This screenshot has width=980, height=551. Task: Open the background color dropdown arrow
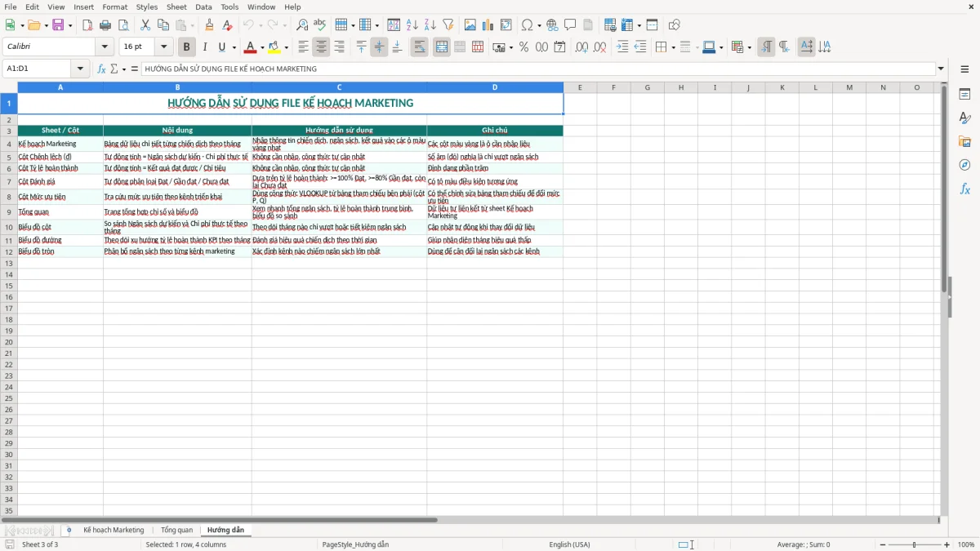click(x=286, y=47)
